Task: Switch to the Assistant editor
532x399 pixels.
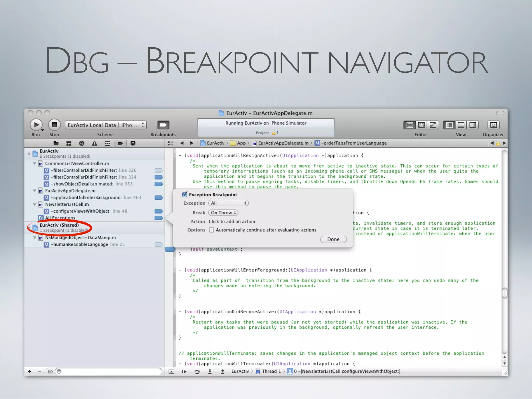Action: tap(421, 125)
